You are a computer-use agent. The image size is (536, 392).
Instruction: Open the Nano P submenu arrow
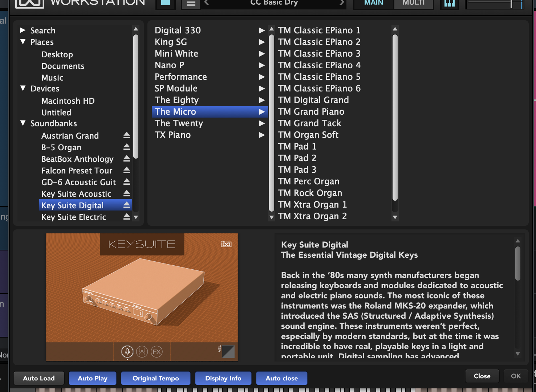(262, 65)
